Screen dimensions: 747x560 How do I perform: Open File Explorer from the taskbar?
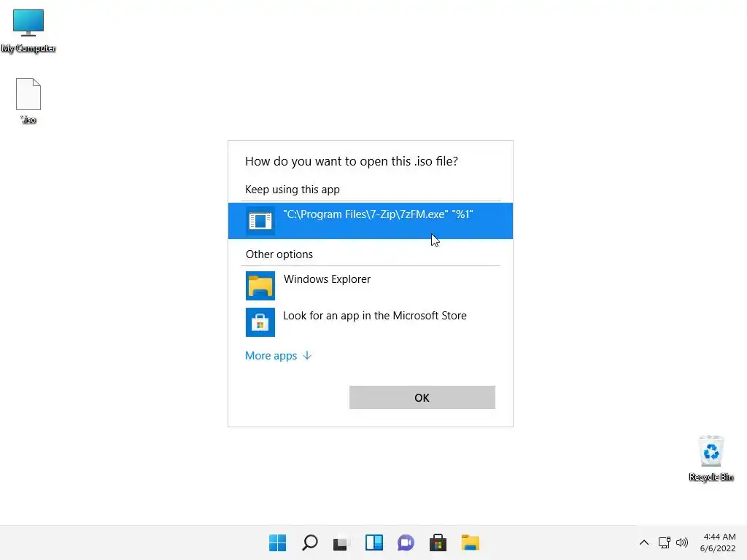pos(471,542)
